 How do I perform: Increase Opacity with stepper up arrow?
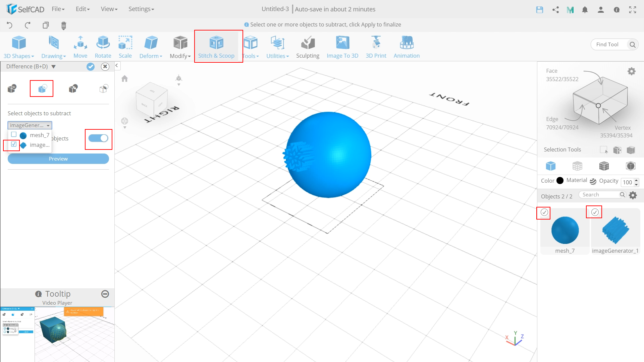coord(636,180)
